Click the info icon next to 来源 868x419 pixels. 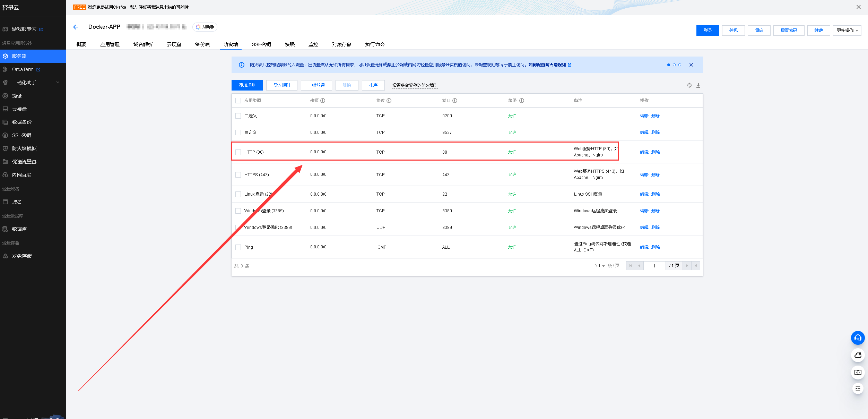point(323,101)
